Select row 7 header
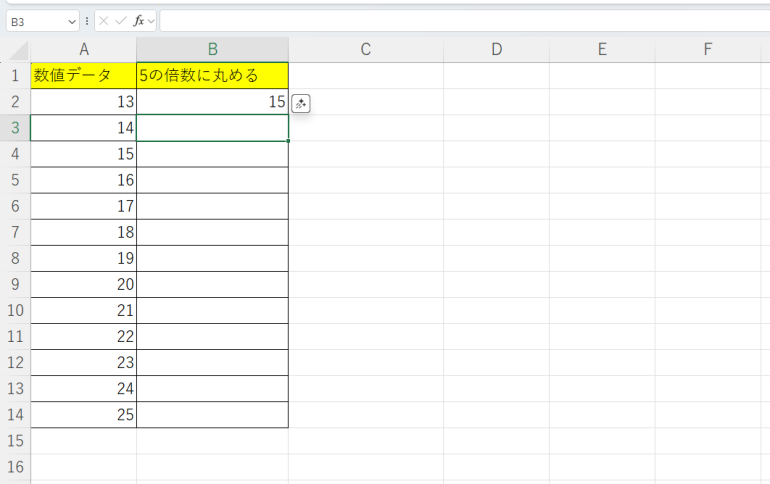Viewport: 770px width, 484px height. pos(15,232)
